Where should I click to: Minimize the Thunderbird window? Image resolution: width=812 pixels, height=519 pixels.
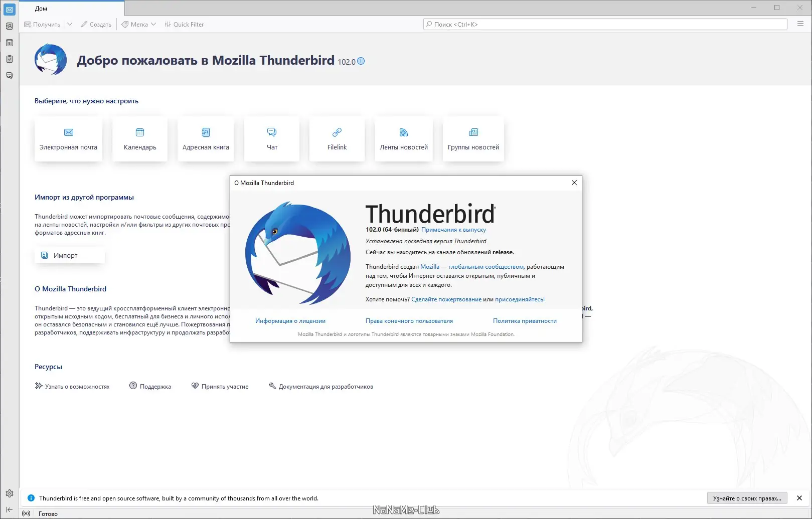click(x=754, y=8)
